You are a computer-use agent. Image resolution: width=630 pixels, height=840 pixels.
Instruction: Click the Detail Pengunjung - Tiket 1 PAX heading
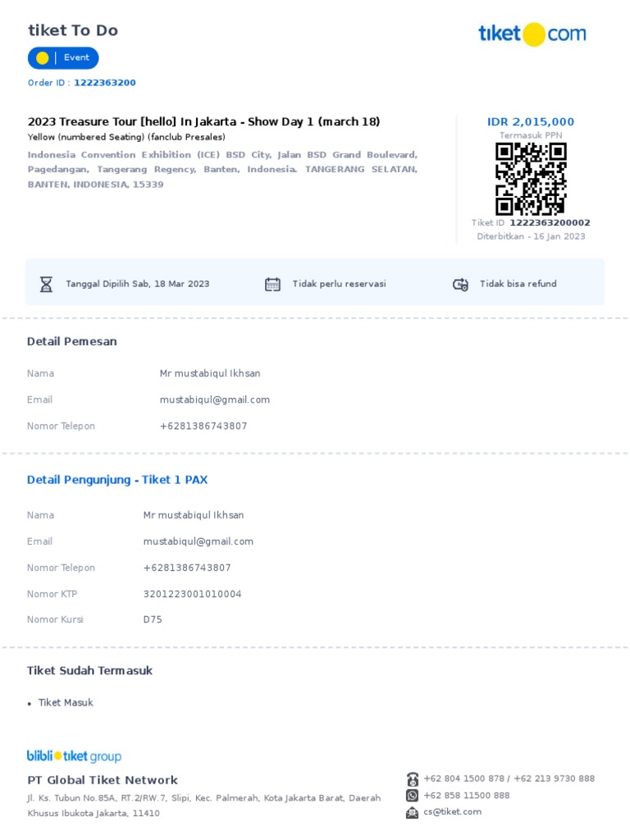click(117, 480)
